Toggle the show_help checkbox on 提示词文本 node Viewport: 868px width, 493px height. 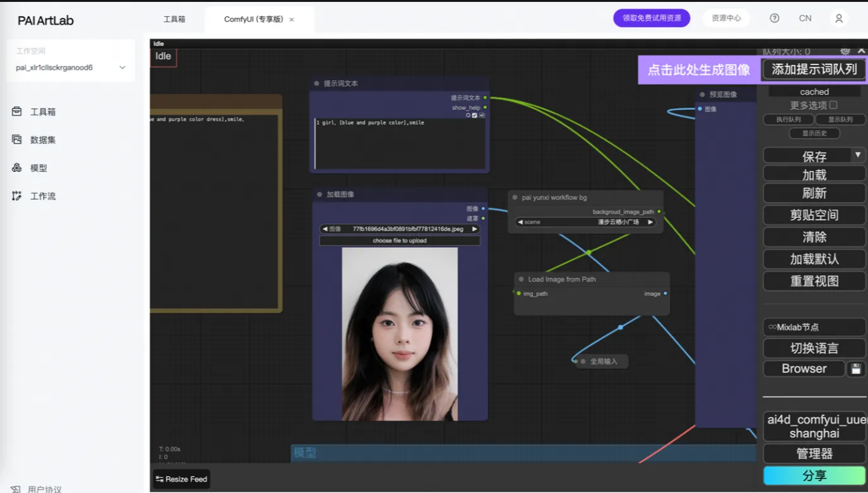tap(474, 115)
